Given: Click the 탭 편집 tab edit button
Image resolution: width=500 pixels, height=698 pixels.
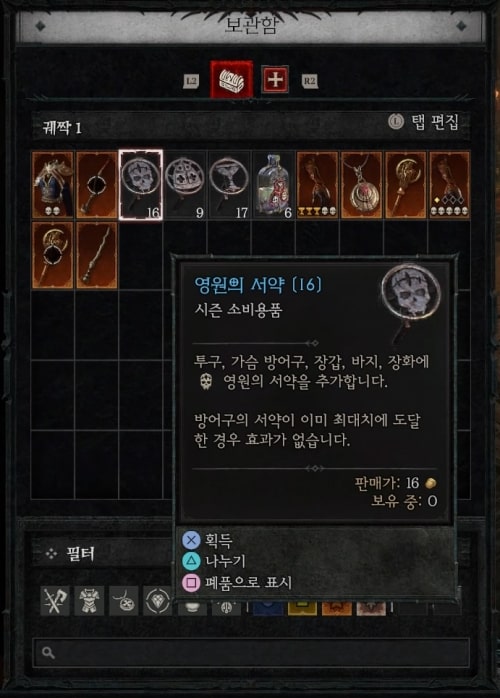Looking at the screenshot, I should point(423,122).
